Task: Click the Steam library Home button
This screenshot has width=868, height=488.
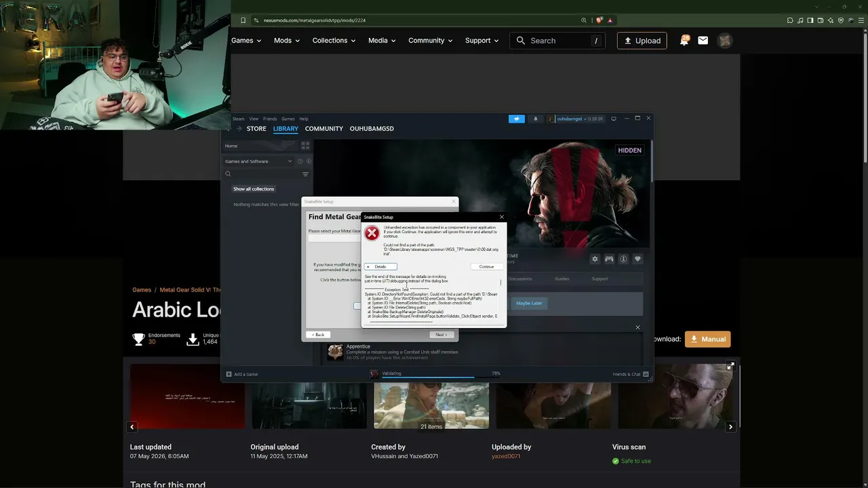Action: point(260,146)
